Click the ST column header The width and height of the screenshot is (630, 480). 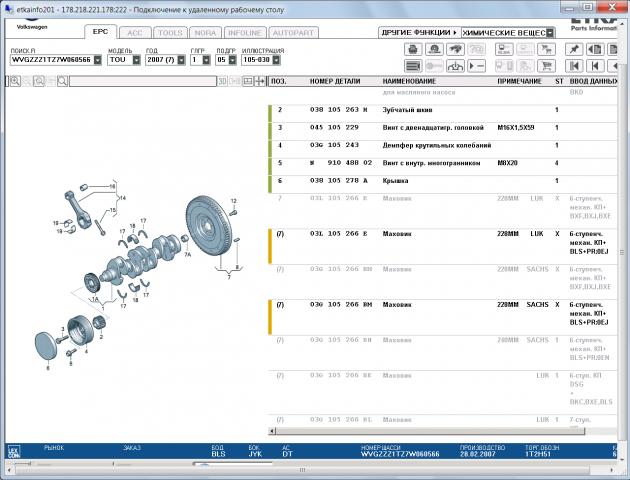tap(559, 81)
